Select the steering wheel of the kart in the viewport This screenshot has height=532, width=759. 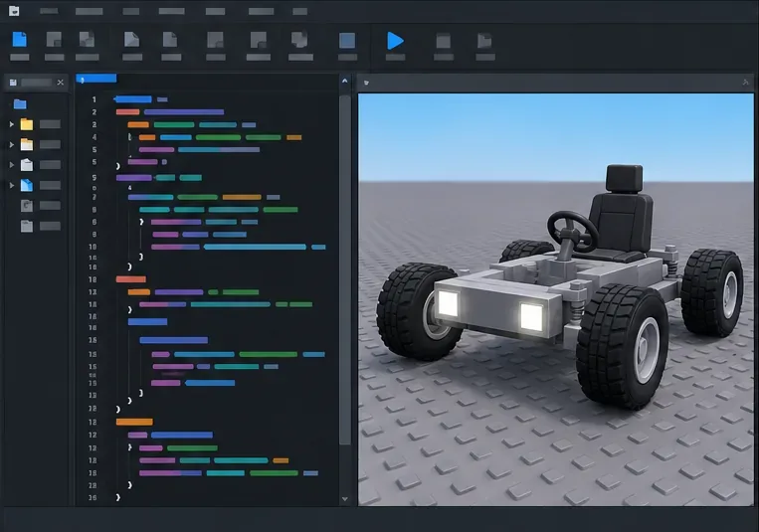572,233
